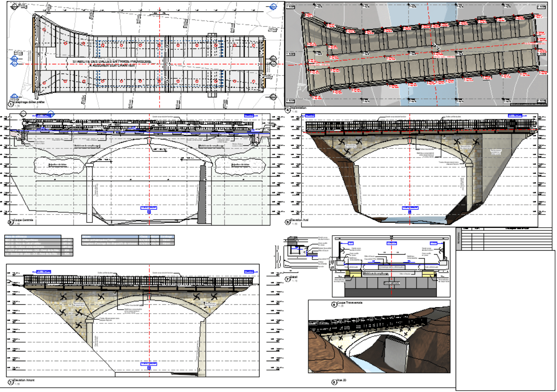
Task: Click view number bubble beside Coupe Transversale
Action: [334, 303]
